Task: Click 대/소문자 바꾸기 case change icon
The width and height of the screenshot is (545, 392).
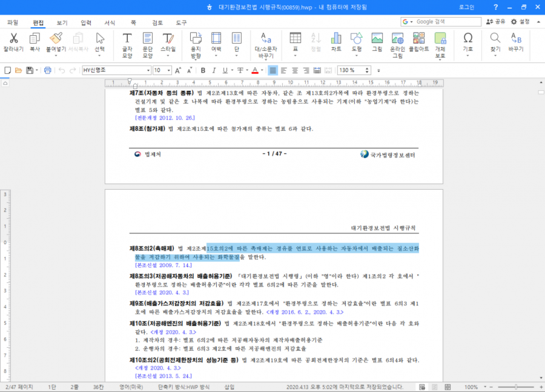Action: 266,38
